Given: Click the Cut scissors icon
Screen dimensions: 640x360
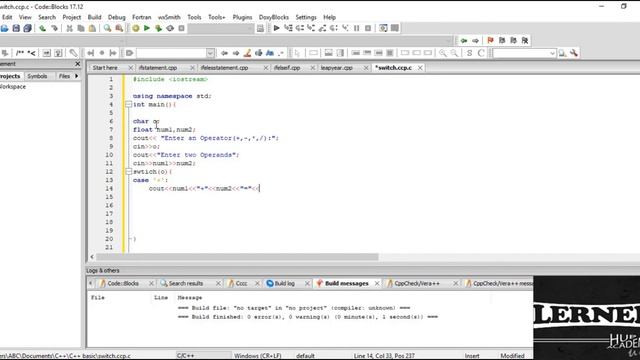Looking at the screenshot, I should (69, 28).
